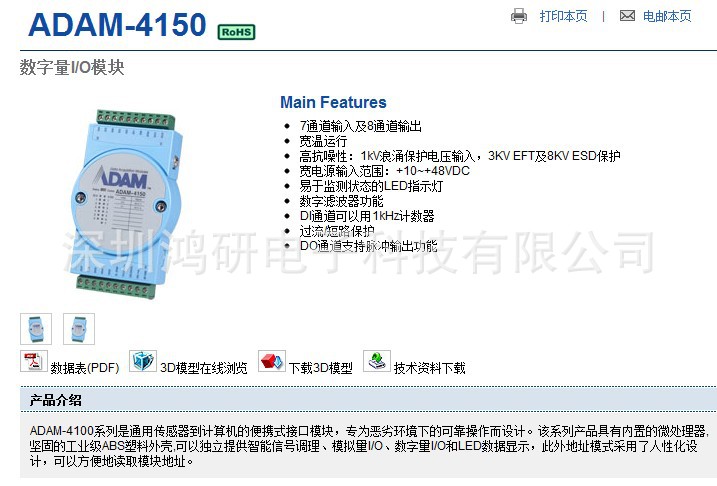The width and height of the screenshot is (717, 486).
Task: Open the 技术资料下载 link
Action: (429, 368)
